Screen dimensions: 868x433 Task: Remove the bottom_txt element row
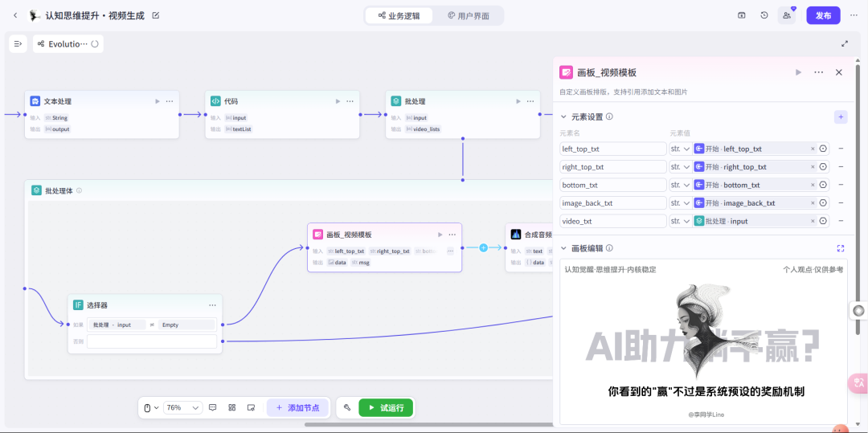(x=841, y=185)
